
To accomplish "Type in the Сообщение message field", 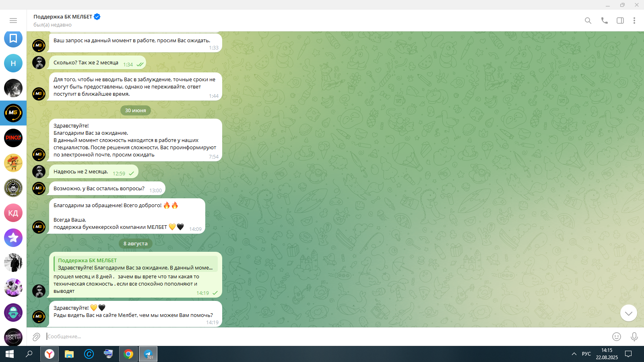I will tap(322, 337).
